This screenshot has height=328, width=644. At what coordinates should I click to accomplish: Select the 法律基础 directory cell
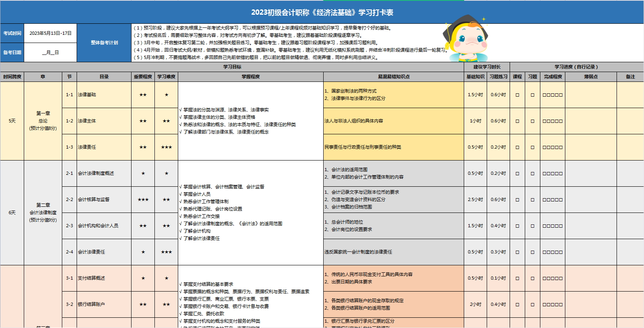click(x=104, y=95)
